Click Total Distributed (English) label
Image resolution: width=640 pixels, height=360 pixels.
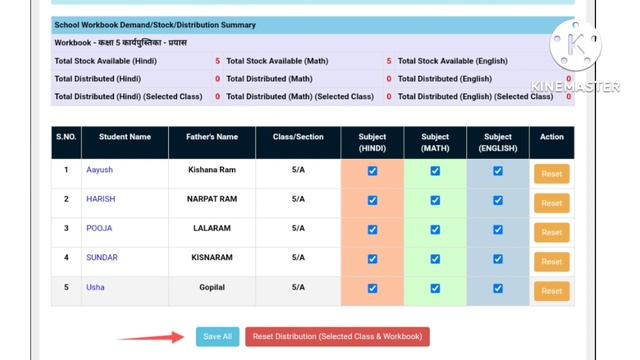[445, 79]
